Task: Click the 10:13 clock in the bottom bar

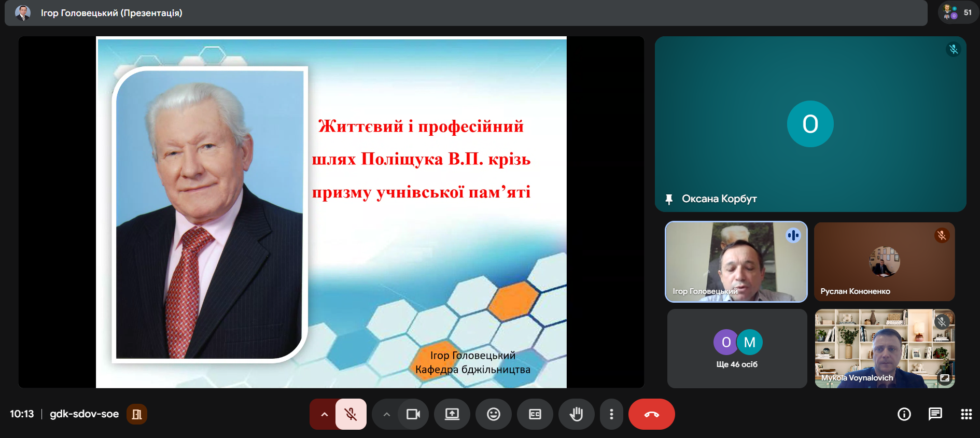Action: [x=22, y=414]
